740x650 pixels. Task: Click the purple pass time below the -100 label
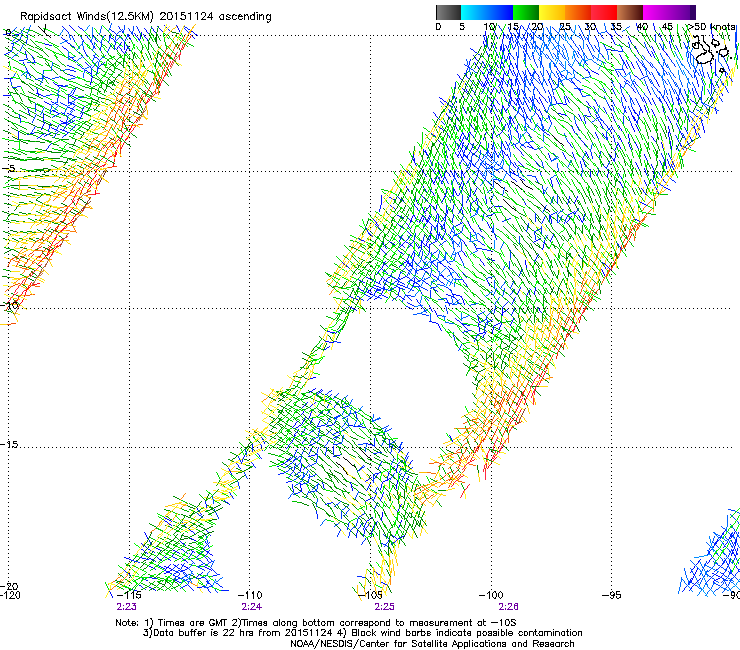coord(508,607)
